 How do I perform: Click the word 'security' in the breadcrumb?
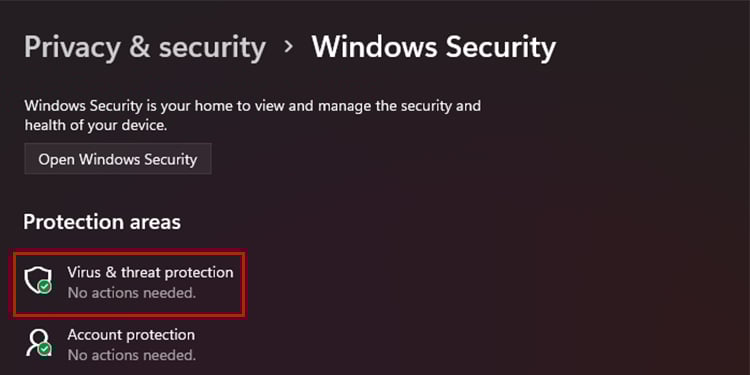[212, 48]
